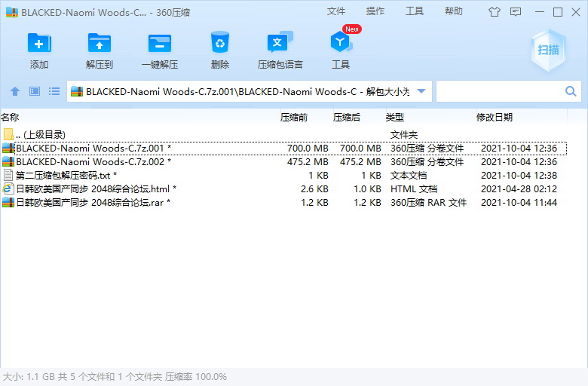Sort by 压缩后 column header
The height and width of the screenshot is (386, 588).
click(x=347, y=118)
